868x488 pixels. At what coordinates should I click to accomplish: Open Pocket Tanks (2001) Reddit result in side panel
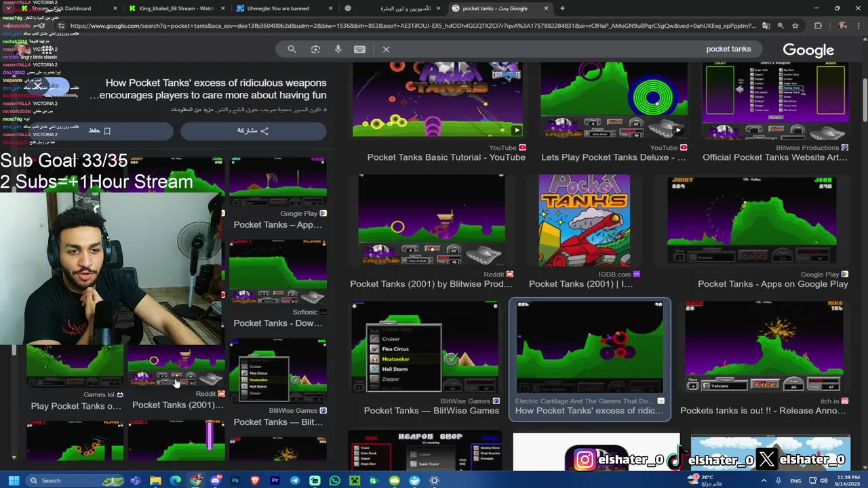[178, 405]
